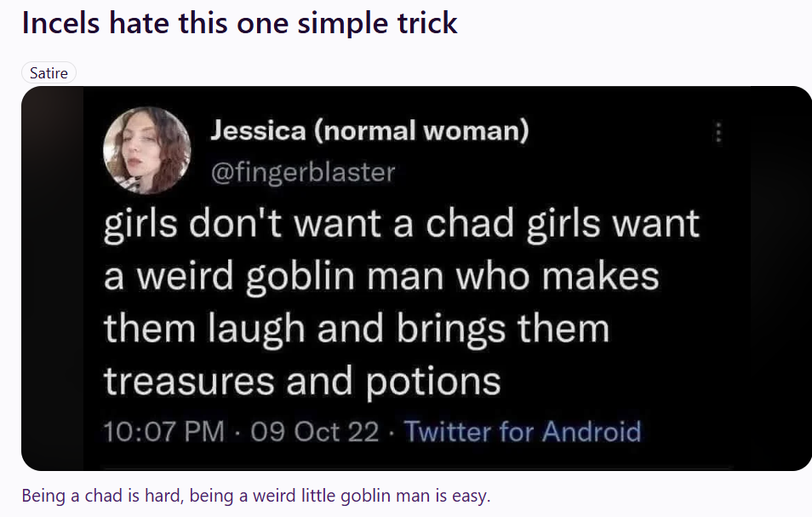Viewport: 812px width, 517px height.
Task: Open the Twitter for Android source link
Action: tap(523, 432)
